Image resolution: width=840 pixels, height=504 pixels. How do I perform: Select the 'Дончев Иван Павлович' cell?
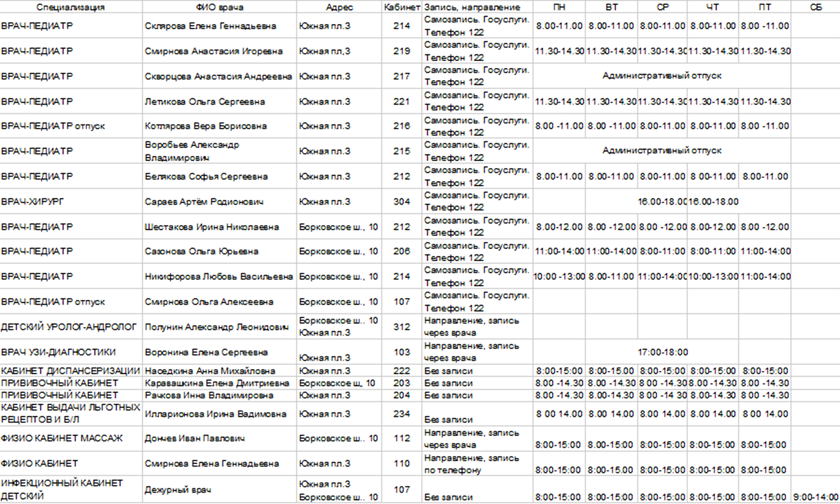point(195,438)
